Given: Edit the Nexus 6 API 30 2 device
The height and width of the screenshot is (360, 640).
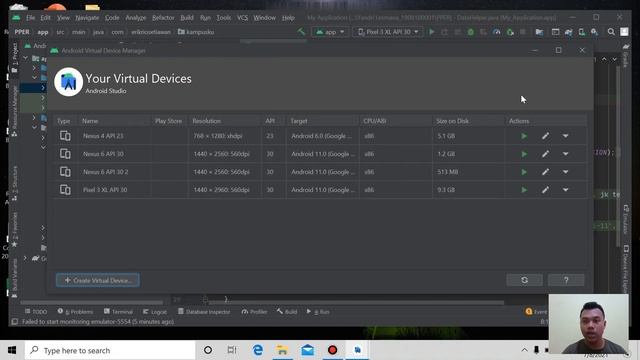Looking at the screenshot, I should pyautogui.click(x=545, y=172).
